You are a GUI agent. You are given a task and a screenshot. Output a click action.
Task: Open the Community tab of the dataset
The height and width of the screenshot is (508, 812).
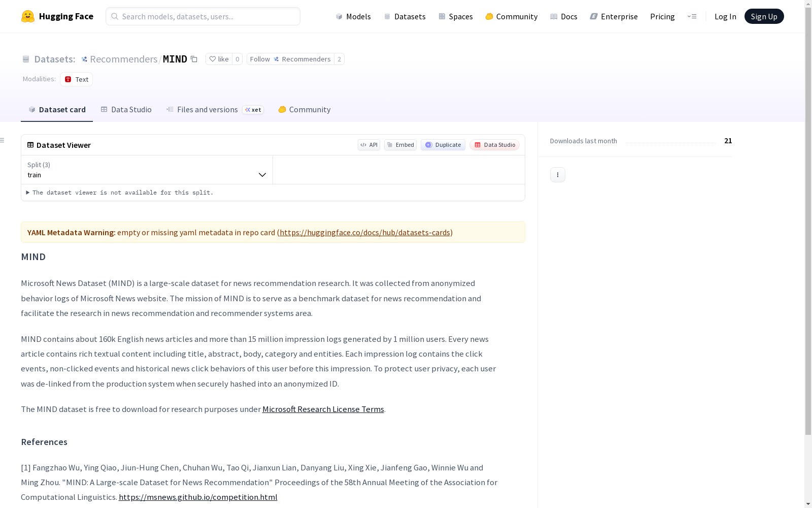304,110
